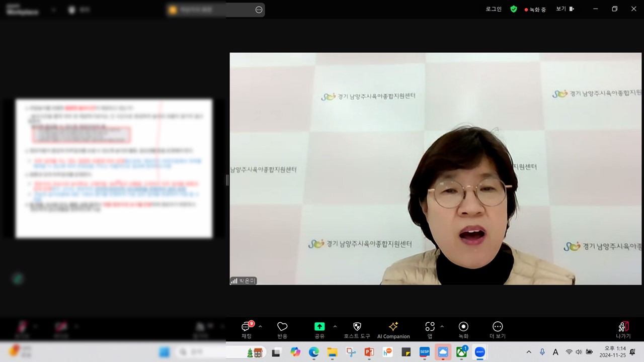Open Copilot from the taskbar
644x362 pixels.
click(x=295, y=352)
